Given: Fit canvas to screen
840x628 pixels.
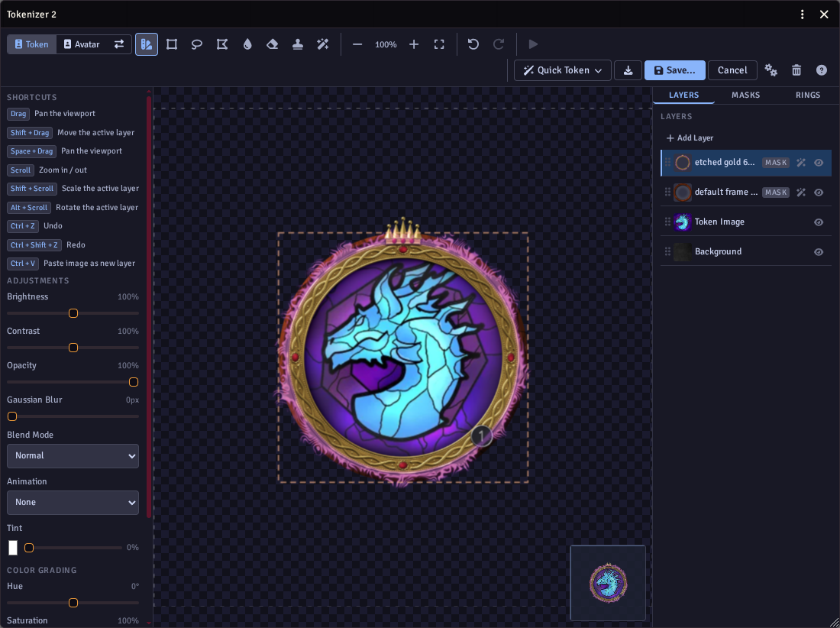Looking at the screenshot, I should 439,44.
